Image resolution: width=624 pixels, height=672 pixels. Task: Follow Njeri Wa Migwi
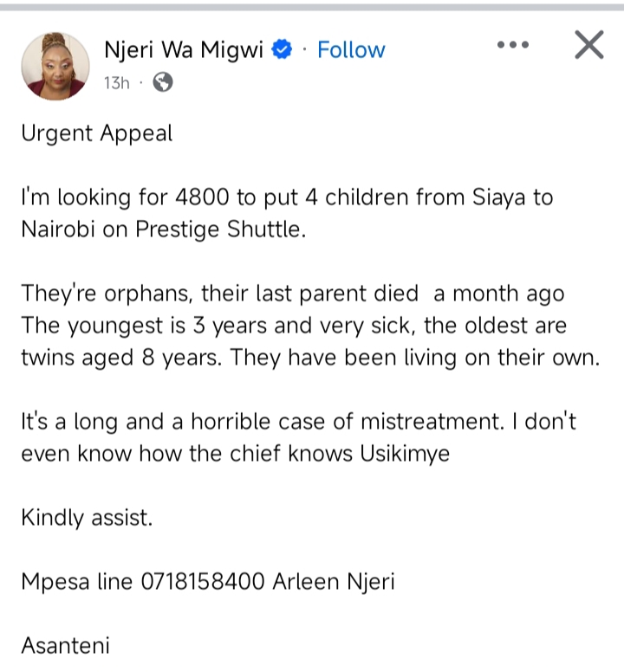click(x=351, y=49)
